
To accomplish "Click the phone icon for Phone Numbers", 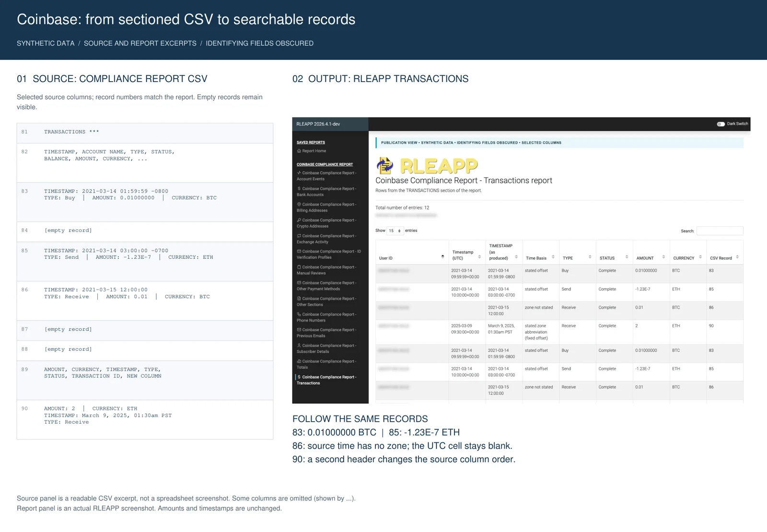I will click(x=299, y=314).
